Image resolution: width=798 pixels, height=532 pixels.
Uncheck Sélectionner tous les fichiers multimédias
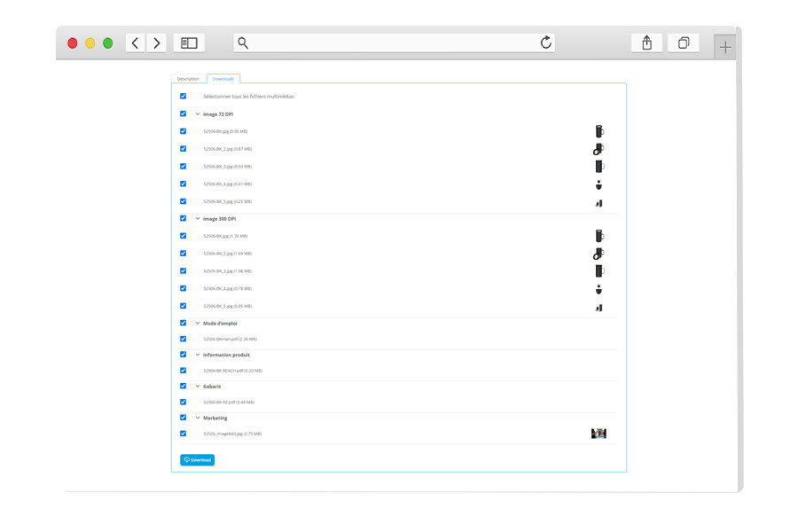[184, 96]
